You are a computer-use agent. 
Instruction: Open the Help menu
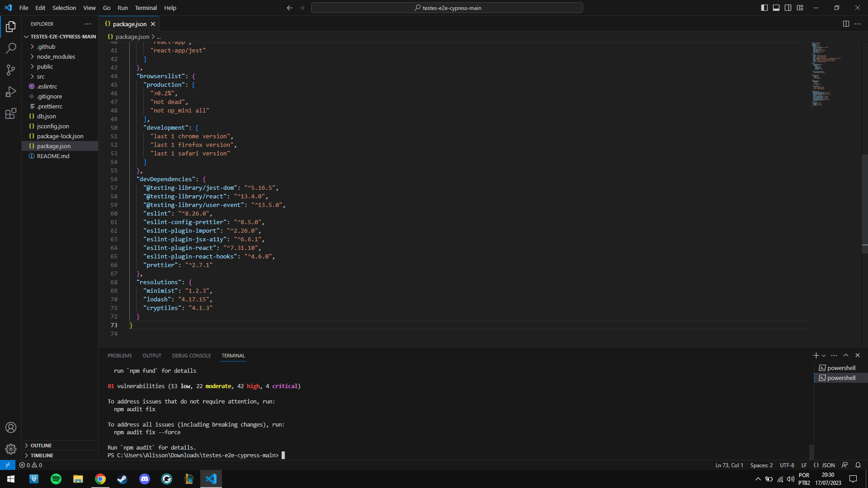pos(170,8)
